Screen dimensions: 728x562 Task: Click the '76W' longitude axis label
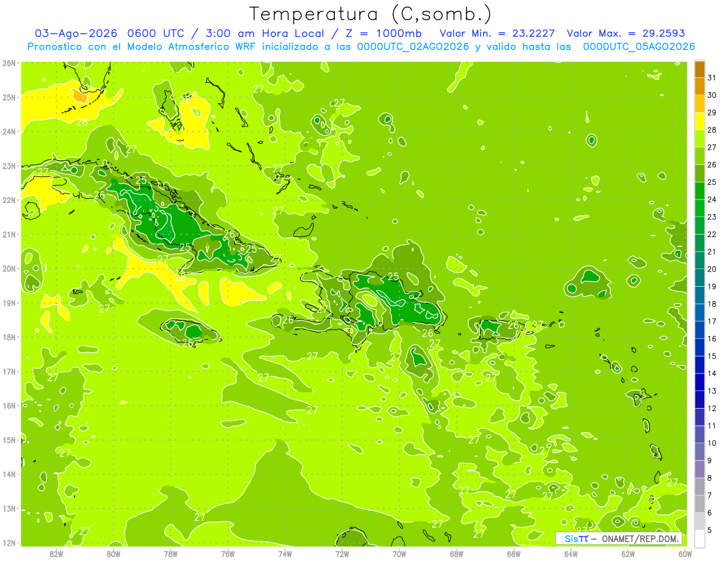pos(228,554)
